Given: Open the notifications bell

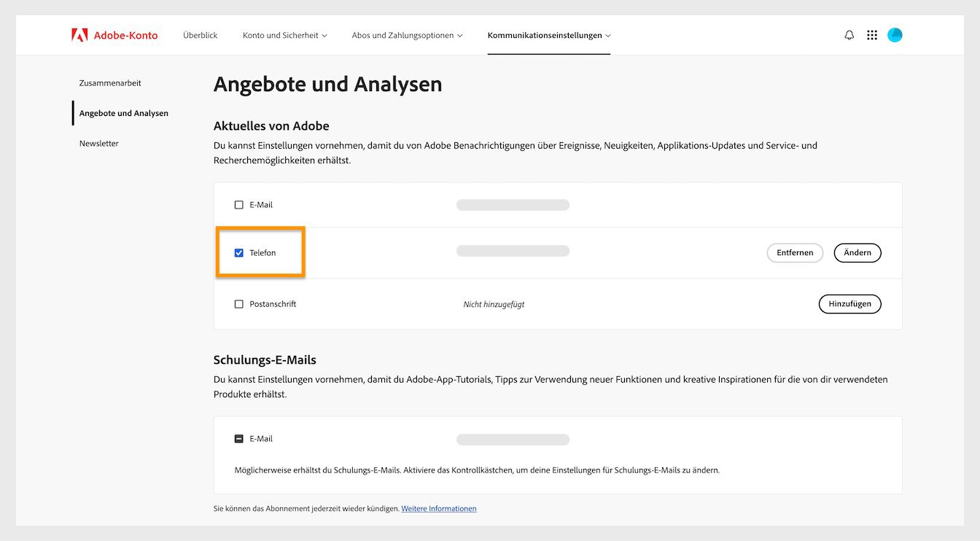Looking at the screenshot, I should click(849, 35).
